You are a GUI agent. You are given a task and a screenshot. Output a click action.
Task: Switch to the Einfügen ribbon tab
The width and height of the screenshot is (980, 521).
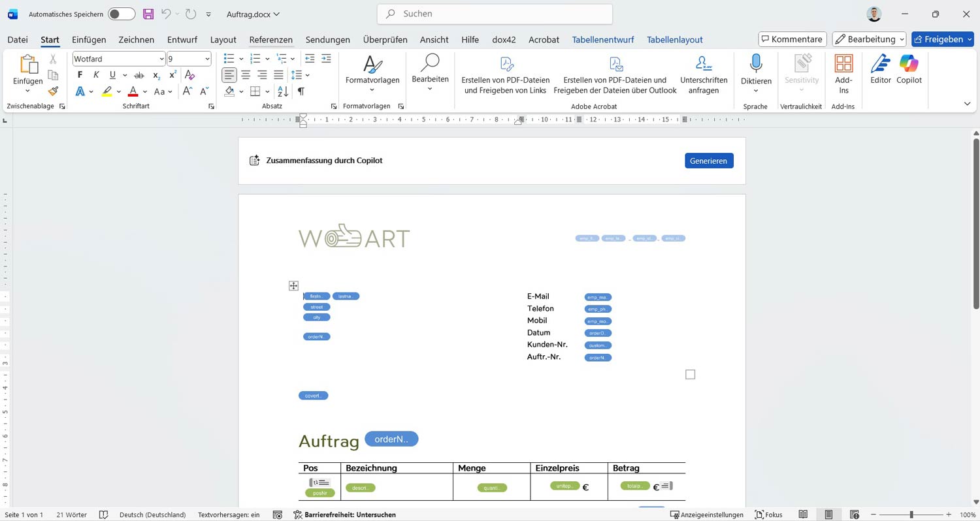[89, 40]
